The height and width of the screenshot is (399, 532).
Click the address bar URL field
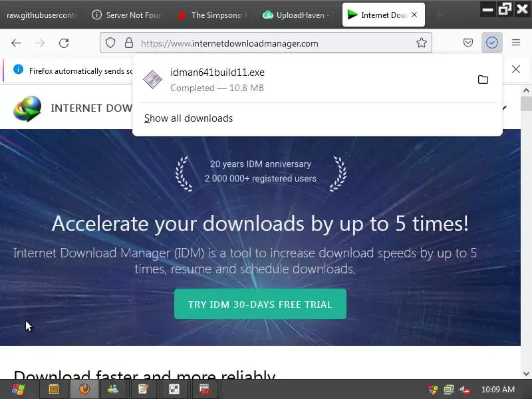click(265, 43)
